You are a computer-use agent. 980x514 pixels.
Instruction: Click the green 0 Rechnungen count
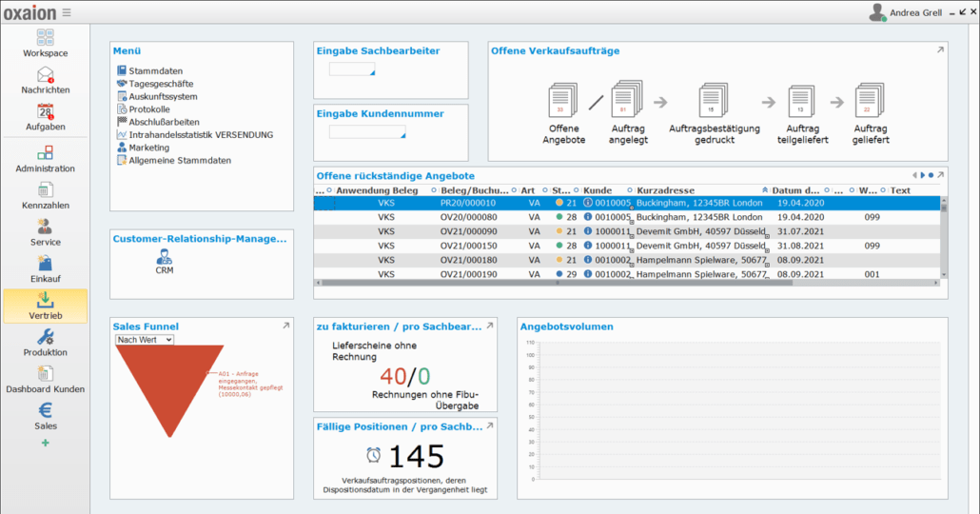tap(423, 376)
